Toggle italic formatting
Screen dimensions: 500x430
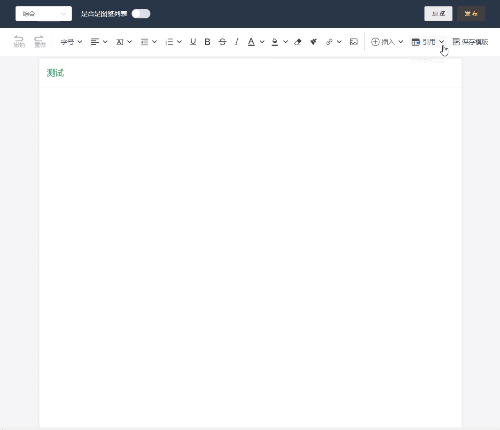(237, 42)
